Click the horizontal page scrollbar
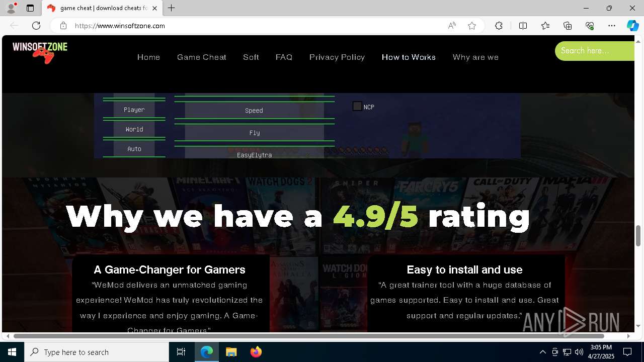 click(308, 336)
